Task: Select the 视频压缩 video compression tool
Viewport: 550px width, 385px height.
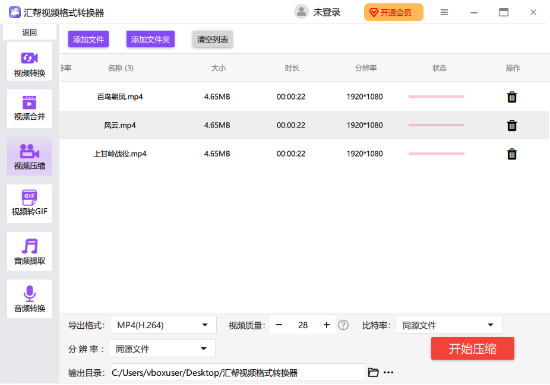Action: click(x=29, y=156)
